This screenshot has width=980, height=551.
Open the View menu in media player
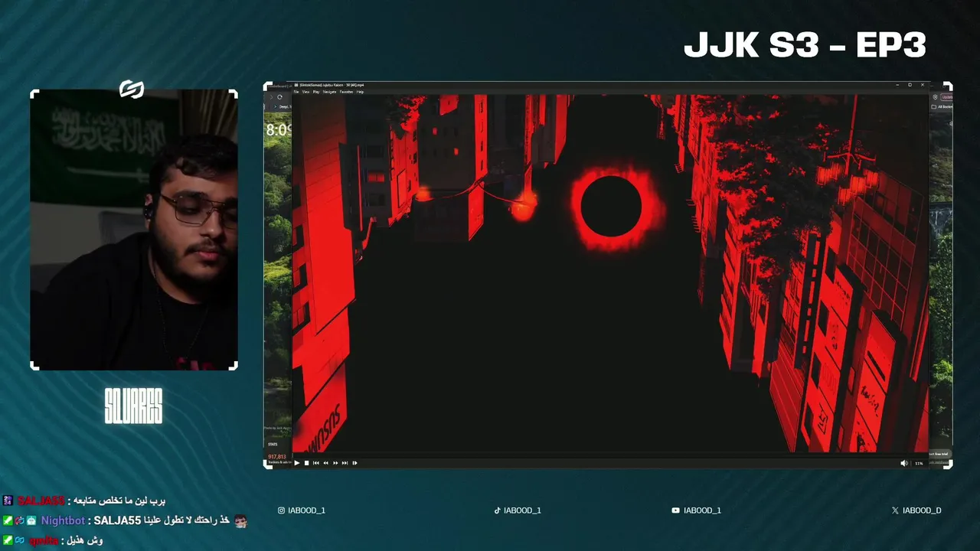pos(305,92)
